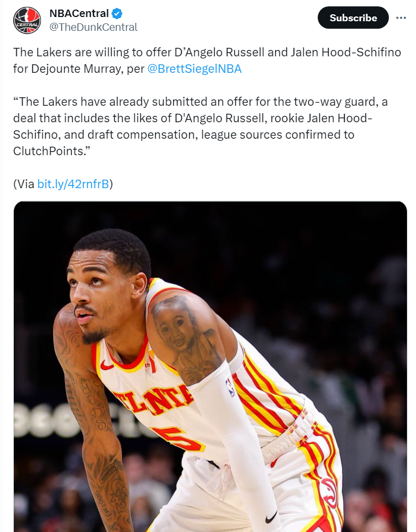
Task: Click the ATLANTA lettering on the jersey
Action: coord(154,400)
